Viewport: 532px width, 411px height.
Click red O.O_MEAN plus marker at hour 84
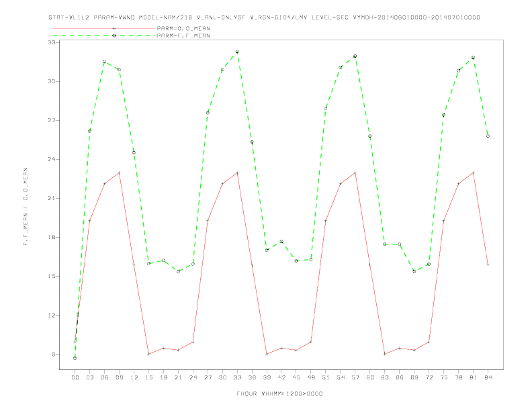[488, 265]
